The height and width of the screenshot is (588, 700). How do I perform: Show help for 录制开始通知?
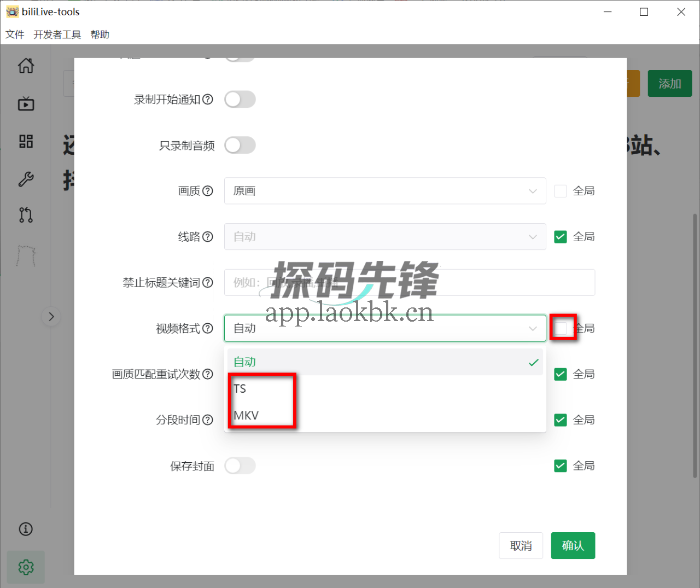coord(208,100)
